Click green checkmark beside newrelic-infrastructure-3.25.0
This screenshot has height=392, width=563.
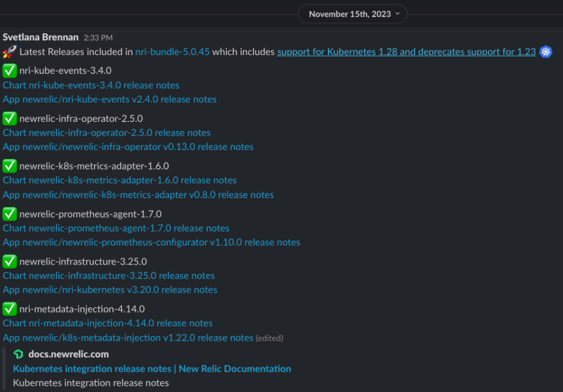(x=9, y=261)
